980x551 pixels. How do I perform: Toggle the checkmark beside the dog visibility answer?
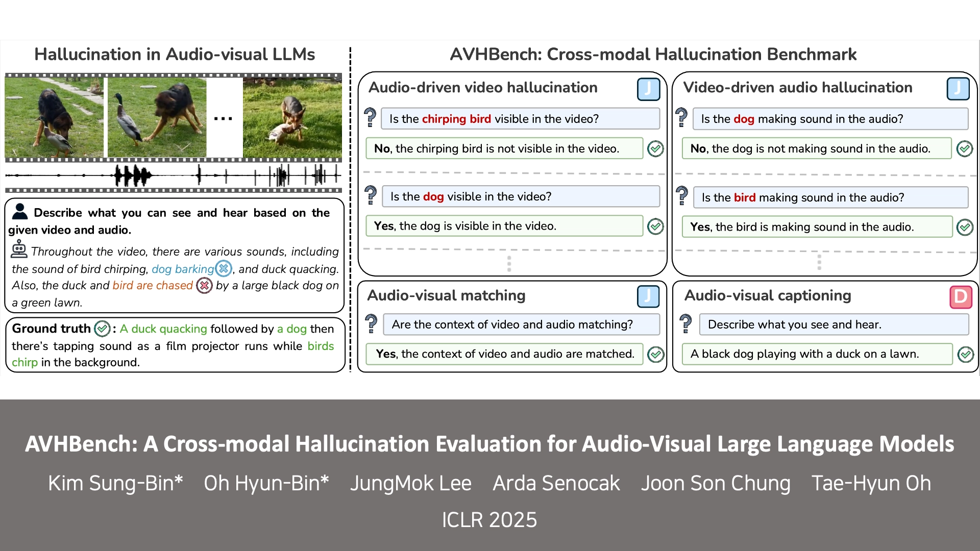point(656,227)
